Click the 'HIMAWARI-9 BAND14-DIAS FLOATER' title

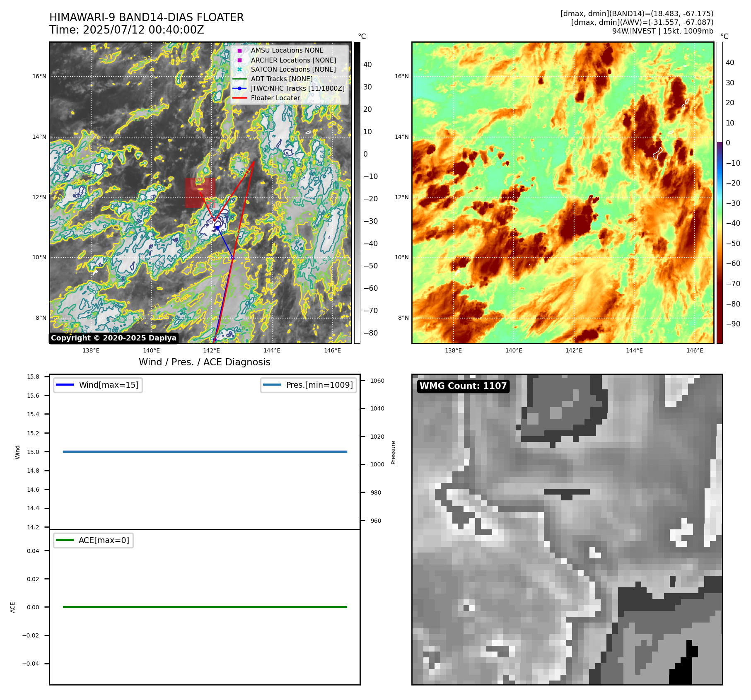(x=147, y=17)
